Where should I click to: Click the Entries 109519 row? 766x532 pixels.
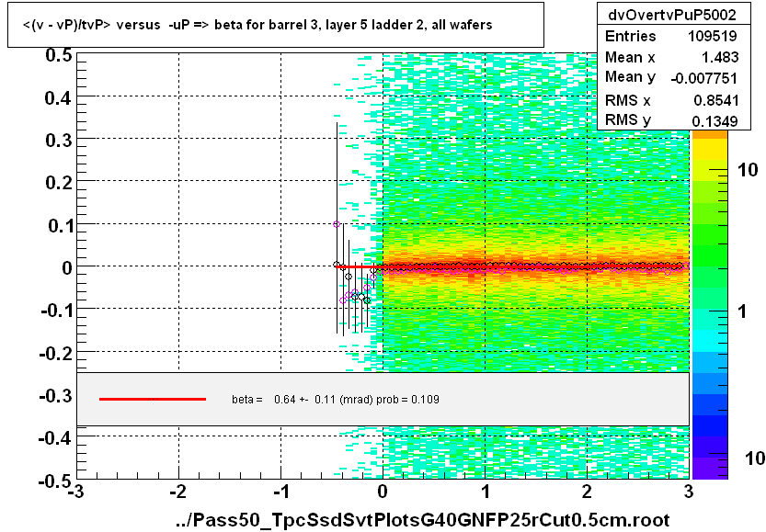671,36
